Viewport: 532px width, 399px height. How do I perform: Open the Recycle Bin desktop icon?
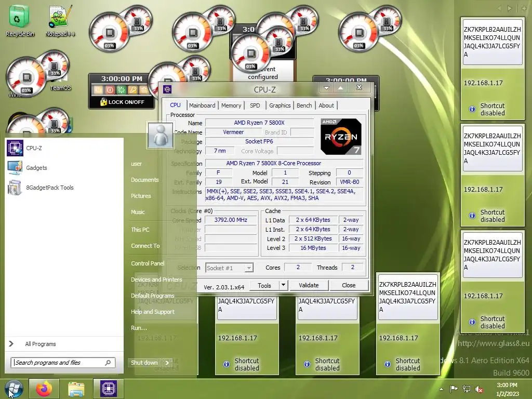19,20
